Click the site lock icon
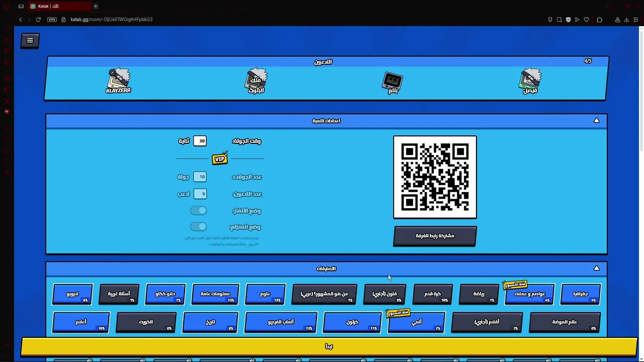644x362 pixels. [63, 19]
